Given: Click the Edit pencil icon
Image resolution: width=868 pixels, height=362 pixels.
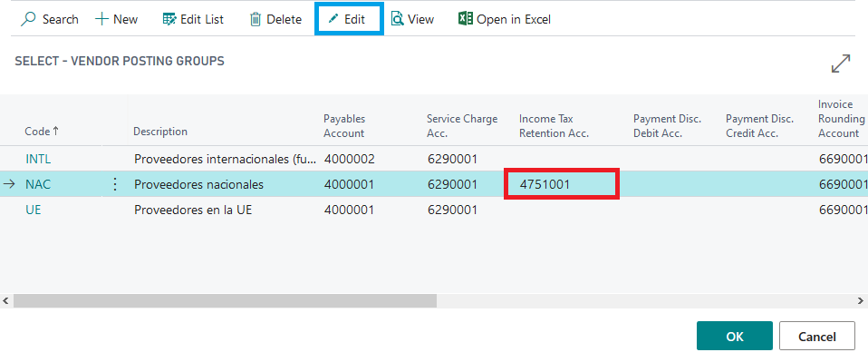Looking at the screenshot, I should pos(333,19).
